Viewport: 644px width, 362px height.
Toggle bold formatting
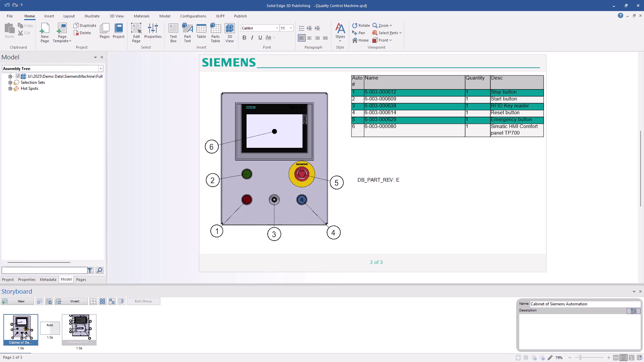click(244, 38)
